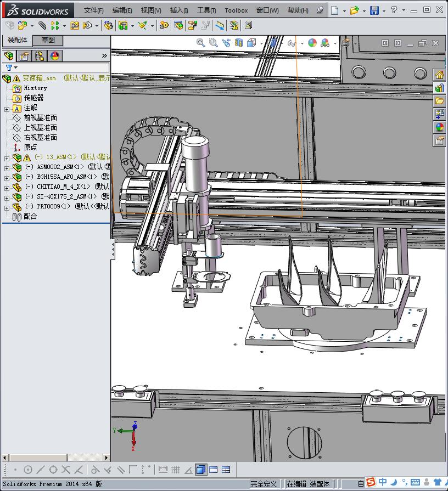
Task: Switch to the FeatureManager design tree tab
Action: [x=9, y=56]
